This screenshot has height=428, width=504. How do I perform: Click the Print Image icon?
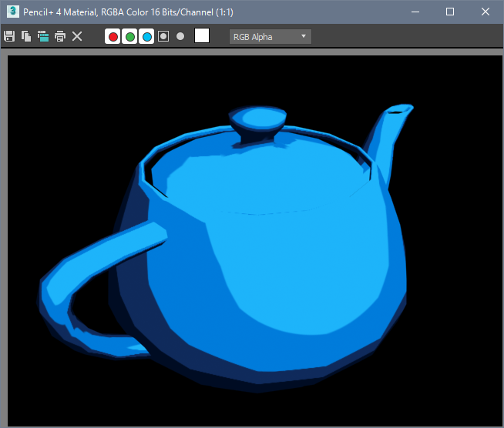60,36
